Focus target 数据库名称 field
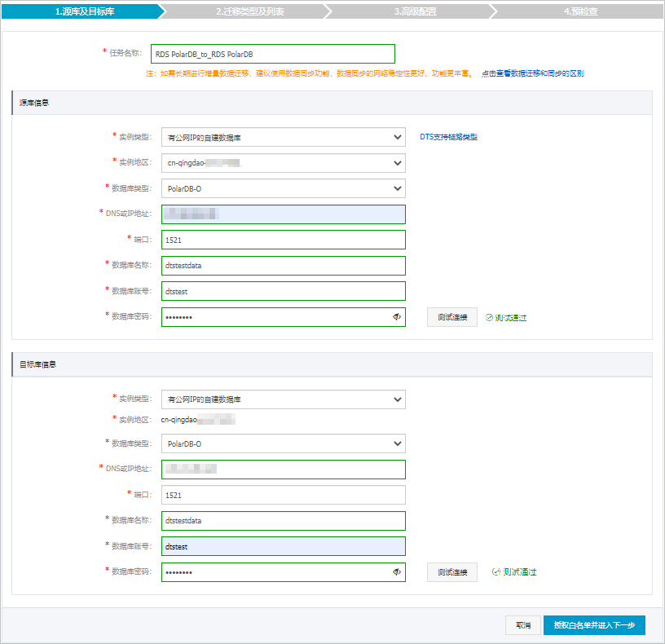Viewport: 665px width, 644px height. pos(284,521)
